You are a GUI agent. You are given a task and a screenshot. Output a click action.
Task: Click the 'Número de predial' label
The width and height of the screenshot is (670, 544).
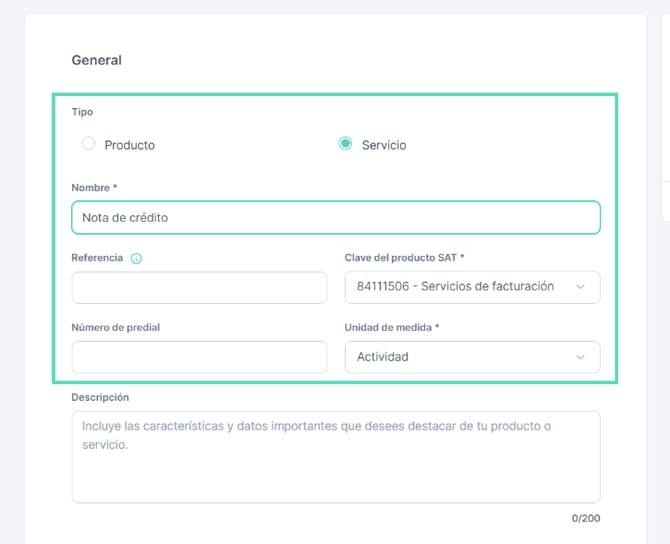pos(115,327)
